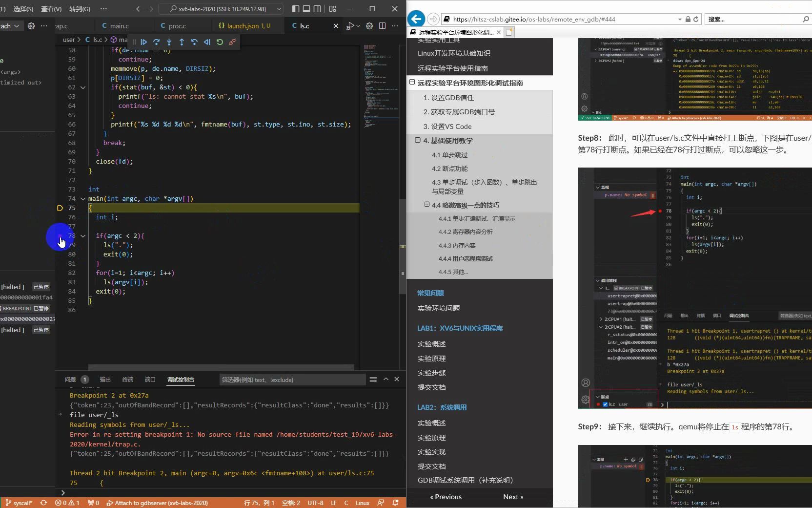Click the browser search box
This screenshot has height=508, width=812.
tap(753, 19)
